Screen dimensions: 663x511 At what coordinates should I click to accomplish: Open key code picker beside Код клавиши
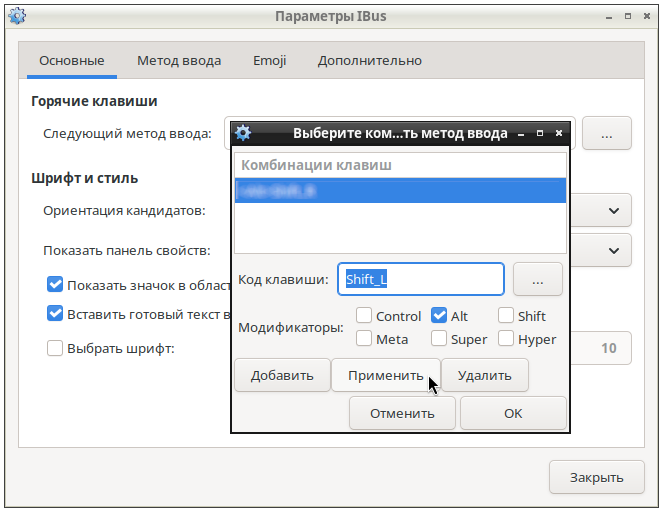[x=537, y=280]
